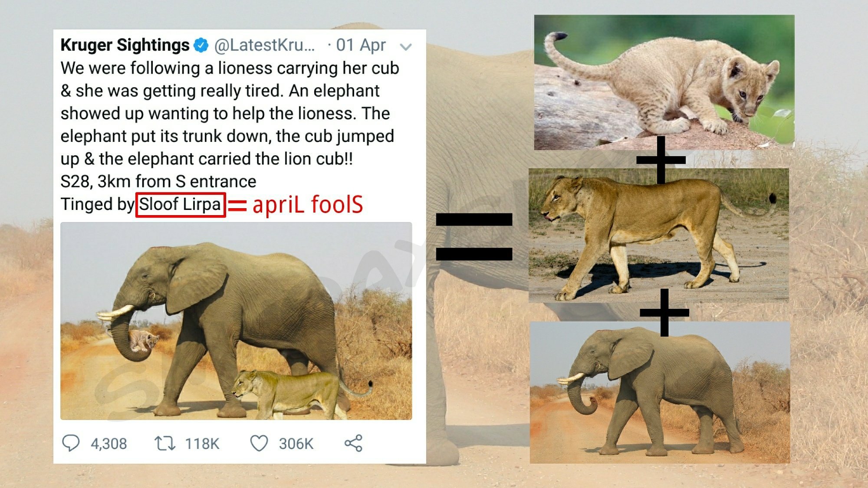Open the share icon on tweet
This screenshot has width=868, height=488.
(353, 443)
